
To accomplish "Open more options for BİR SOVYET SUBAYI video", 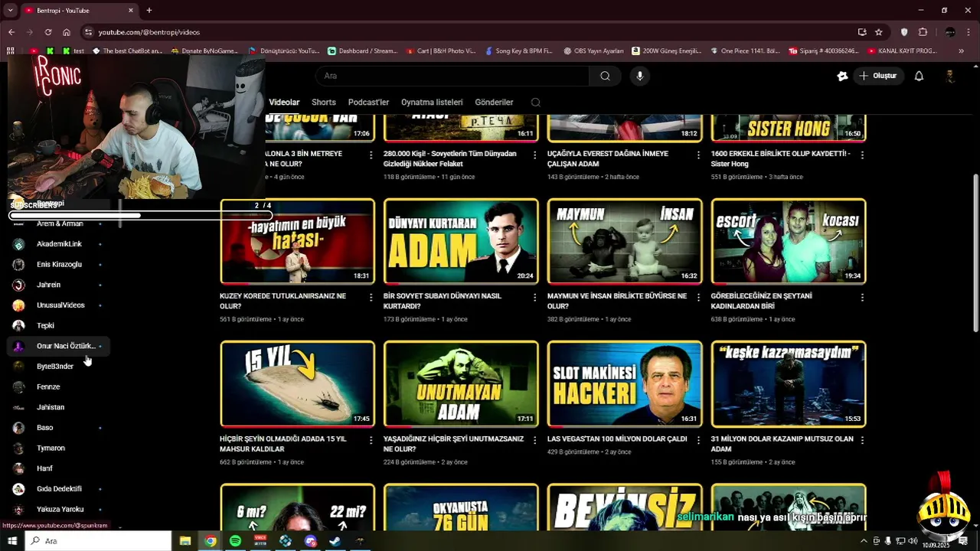I will [x=534, y=297].
